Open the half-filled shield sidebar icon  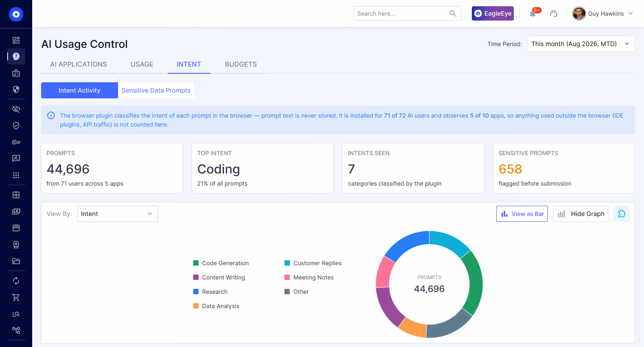[16, 89]
